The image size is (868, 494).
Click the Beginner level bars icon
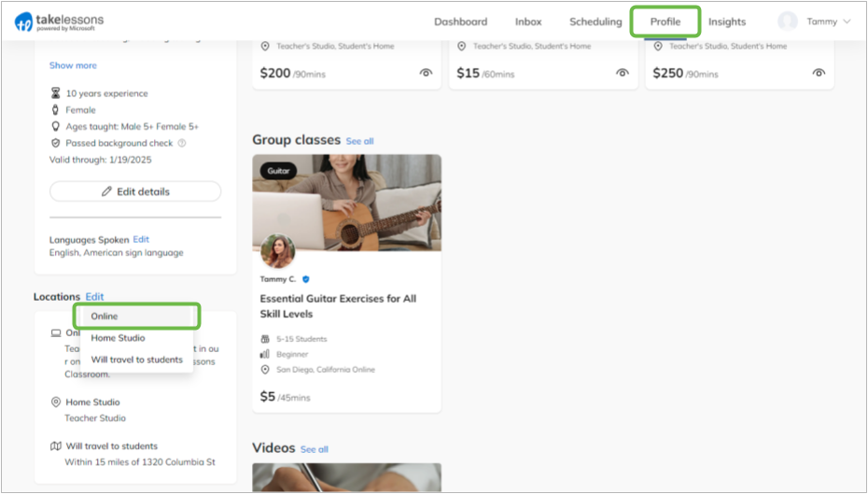[x=265, y=354]
